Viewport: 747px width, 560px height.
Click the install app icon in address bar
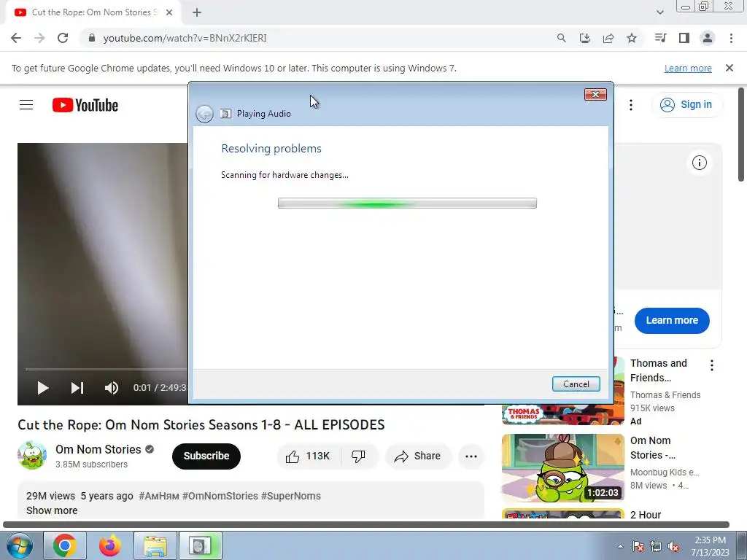pos(584,38)
